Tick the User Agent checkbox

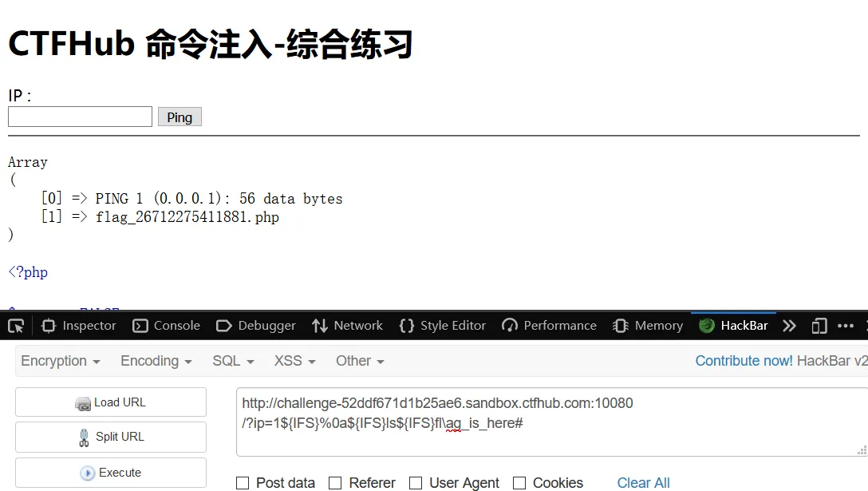[x=416, y=483]
